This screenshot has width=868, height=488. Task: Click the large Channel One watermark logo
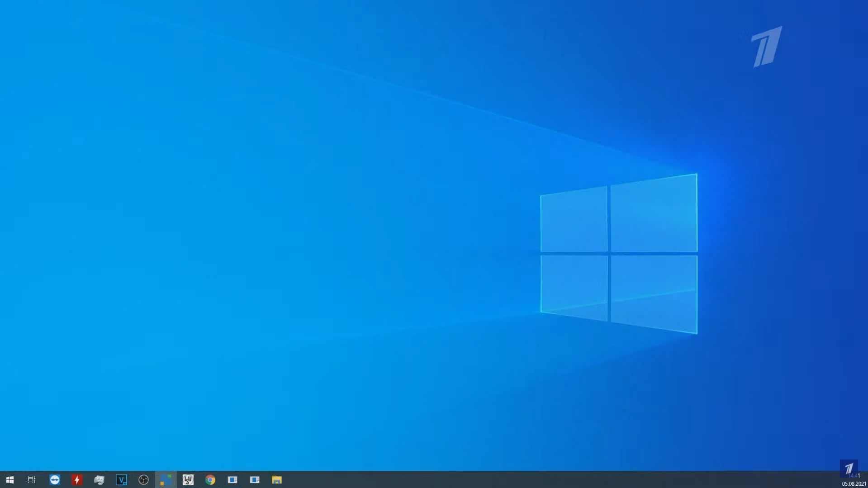(x=767, y=47)
